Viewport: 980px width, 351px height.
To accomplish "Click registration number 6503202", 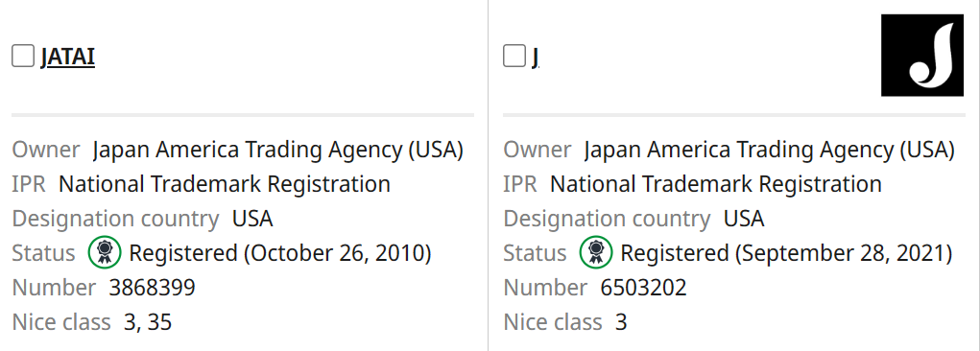I will click(644, 288).
